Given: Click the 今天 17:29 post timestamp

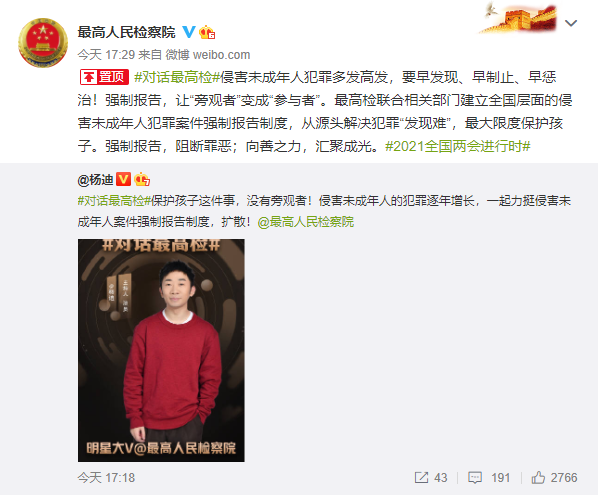Looking at the screenshot, I should [106, 55].
